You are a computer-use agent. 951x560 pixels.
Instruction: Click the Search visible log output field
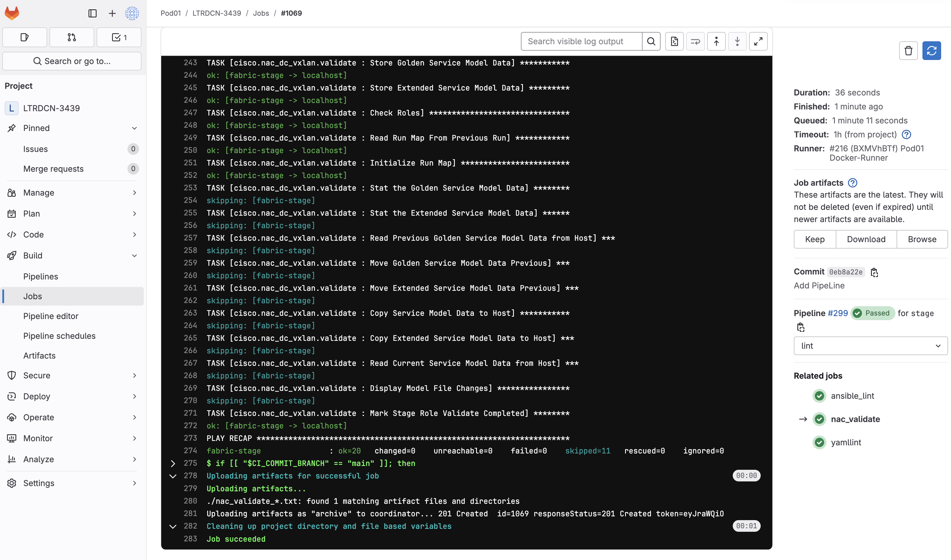[581, 42]
